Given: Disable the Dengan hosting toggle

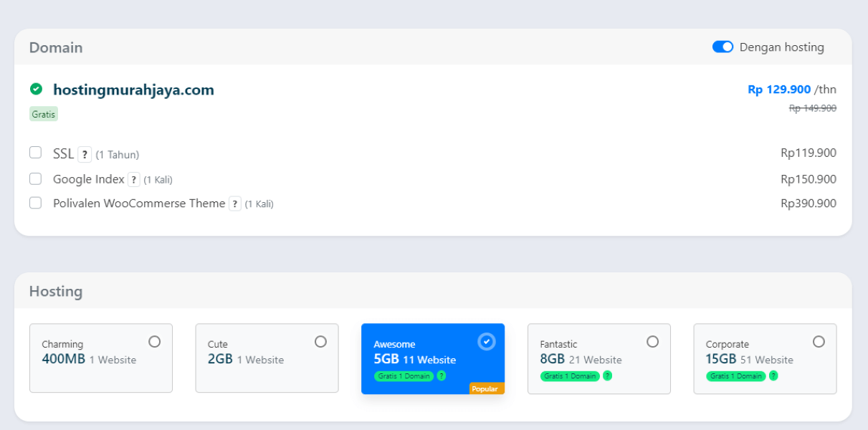Looking at the screenshot, I should click(722, 47).
